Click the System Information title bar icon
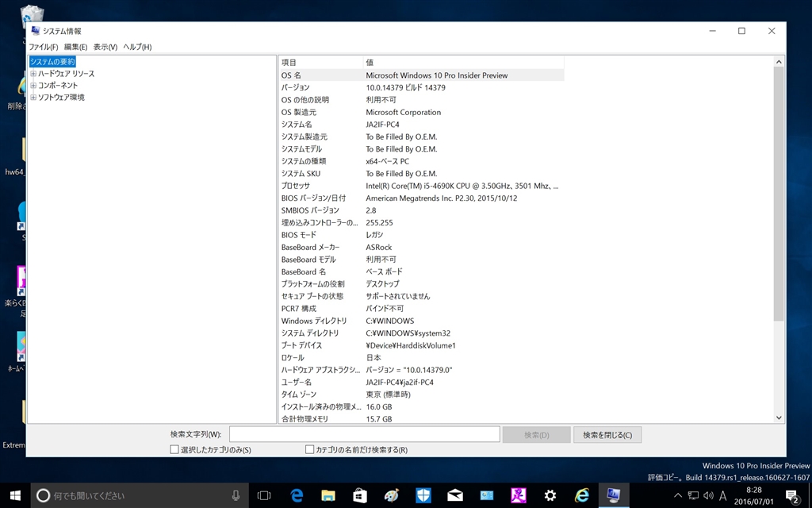The image size is (812, 508). [35, 31]
